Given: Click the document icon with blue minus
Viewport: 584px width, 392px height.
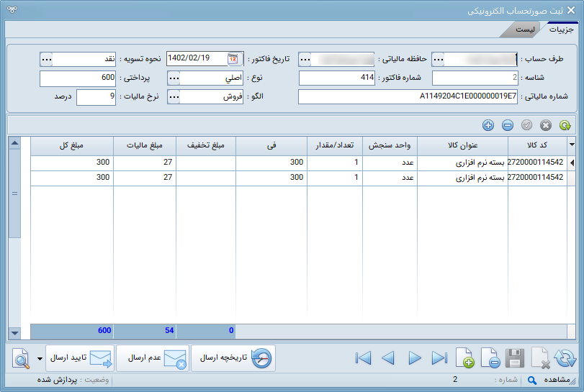Looking at the screenshot, I should pyautogui.click(x=490, y=358).
